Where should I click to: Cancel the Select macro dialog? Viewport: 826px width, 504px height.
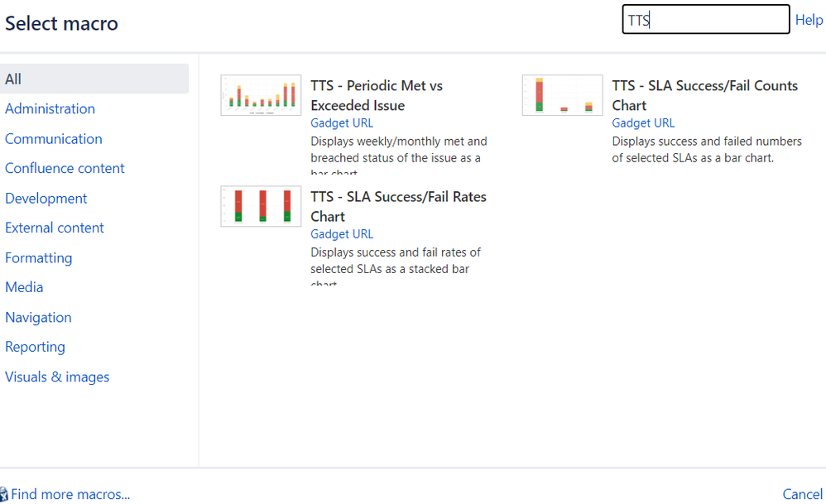click(802, 494)
